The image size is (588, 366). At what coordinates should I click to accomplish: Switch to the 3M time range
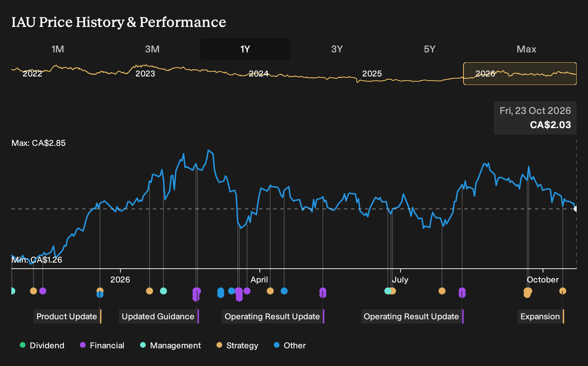152,49
